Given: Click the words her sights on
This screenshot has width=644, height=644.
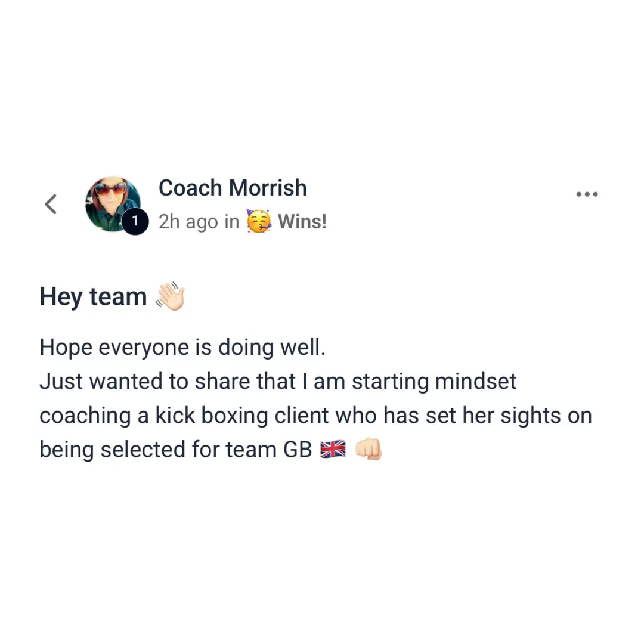Looking at the screenshot, I should (x=527, y=416).
